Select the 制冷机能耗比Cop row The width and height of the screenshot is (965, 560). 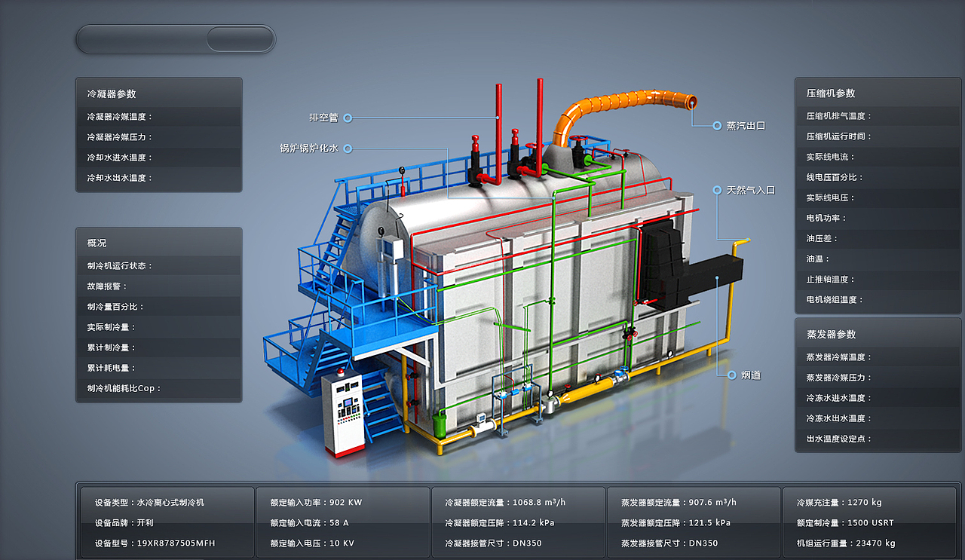159,388
